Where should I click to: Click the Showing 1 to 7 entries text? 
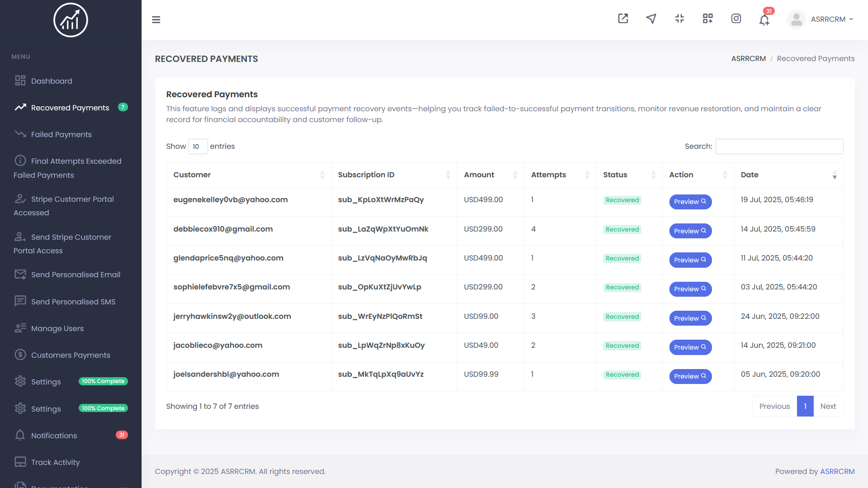pos(213,406)
